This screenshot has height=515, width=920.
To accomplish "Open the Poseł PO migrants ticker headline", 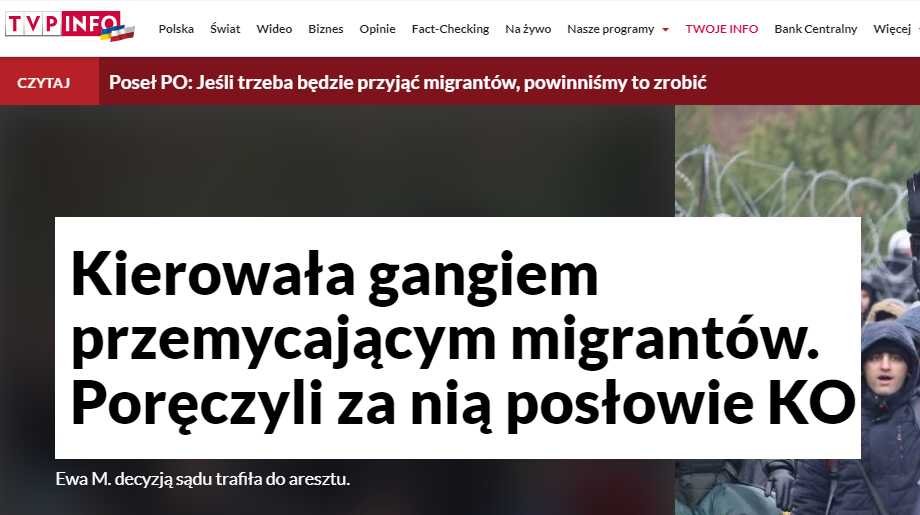I will (408, 82).
